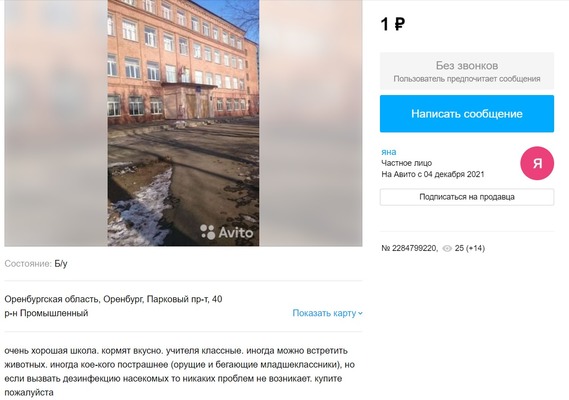Screen dimensions: 569x400
Task: Expand the map via Показать карту chevron
Action: pos(360,313)
